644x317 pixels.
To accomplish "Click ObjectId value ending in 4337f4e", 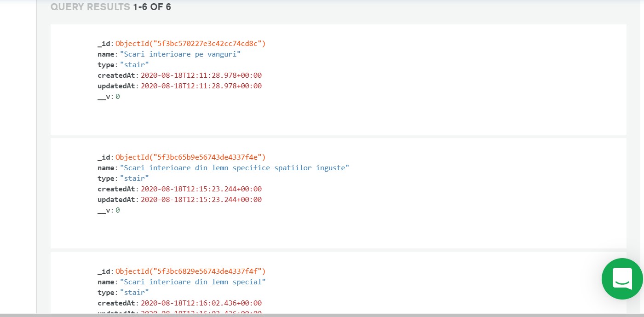I will click(x=190, y=157).
